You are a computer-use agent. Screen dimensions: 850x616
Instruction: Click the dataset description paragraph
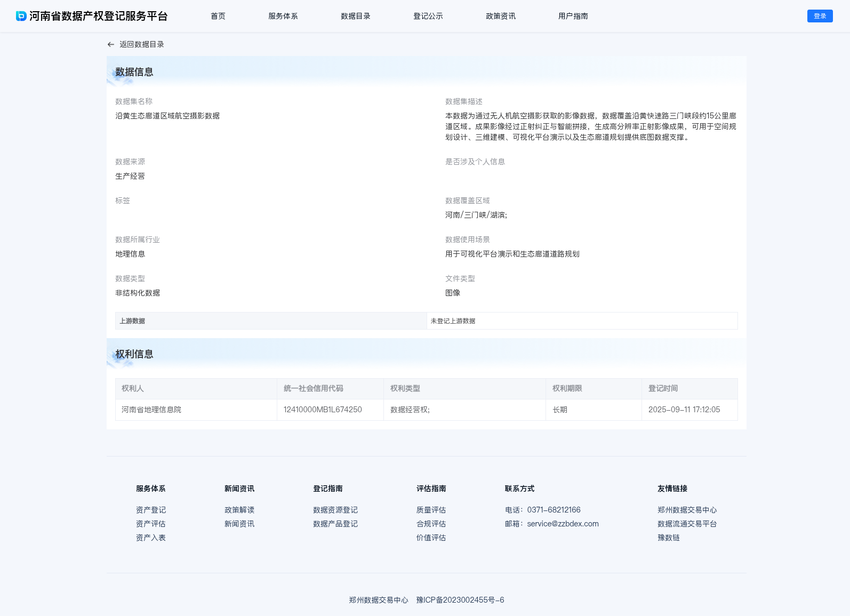[591, 126]
